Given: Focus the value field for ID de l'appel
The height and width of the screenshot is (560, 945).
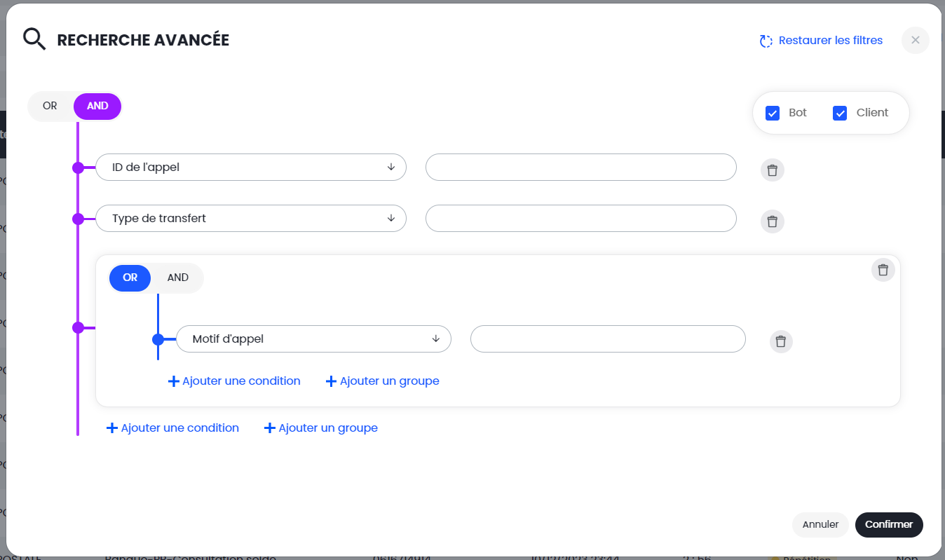Looking at the screenshot, I should [x=580, y=168].
